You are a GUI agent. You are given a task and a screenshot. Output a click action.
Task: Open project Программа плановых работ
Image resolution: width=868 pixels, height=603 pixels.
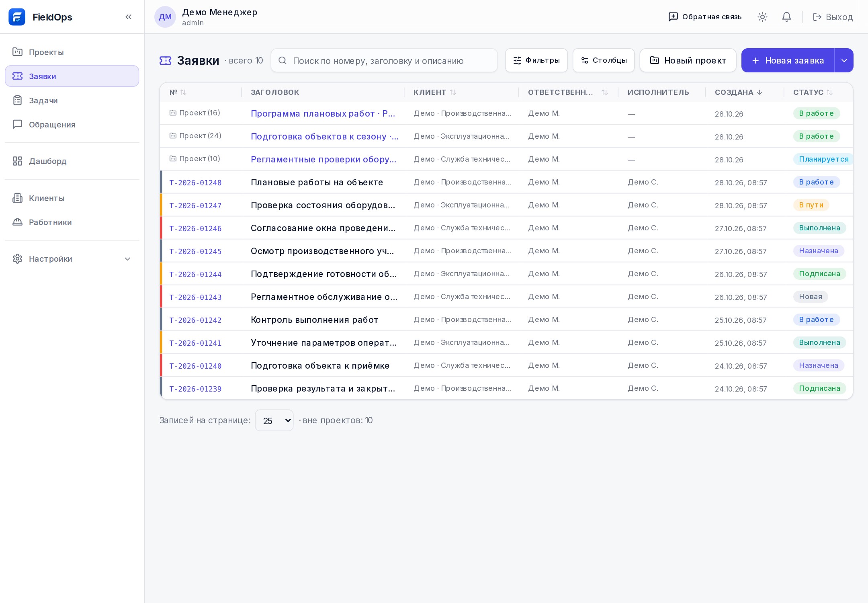[x=323, y=113]
